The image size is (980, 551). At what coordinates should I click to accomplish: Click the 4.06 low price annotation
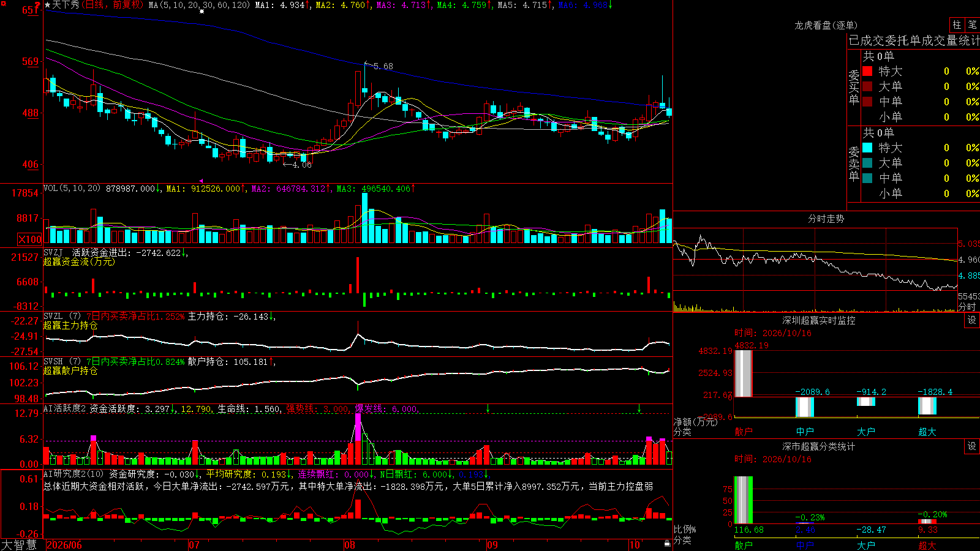(302, 165)
